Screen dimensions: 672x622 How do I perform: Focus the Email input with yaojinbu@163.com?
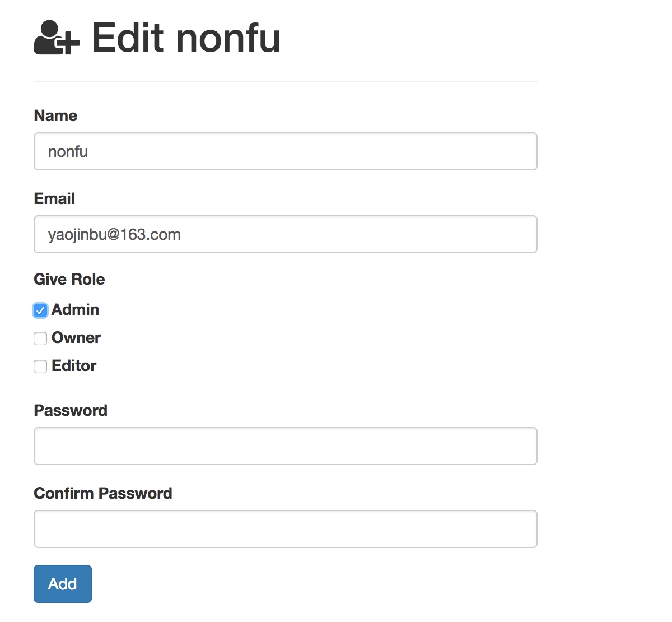pos(286,234)
